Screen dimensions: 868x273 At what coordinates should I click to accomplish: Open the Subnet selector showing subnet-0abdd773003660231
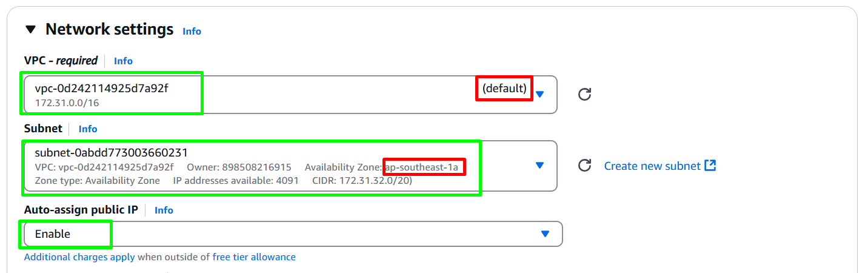click(290, 166)
